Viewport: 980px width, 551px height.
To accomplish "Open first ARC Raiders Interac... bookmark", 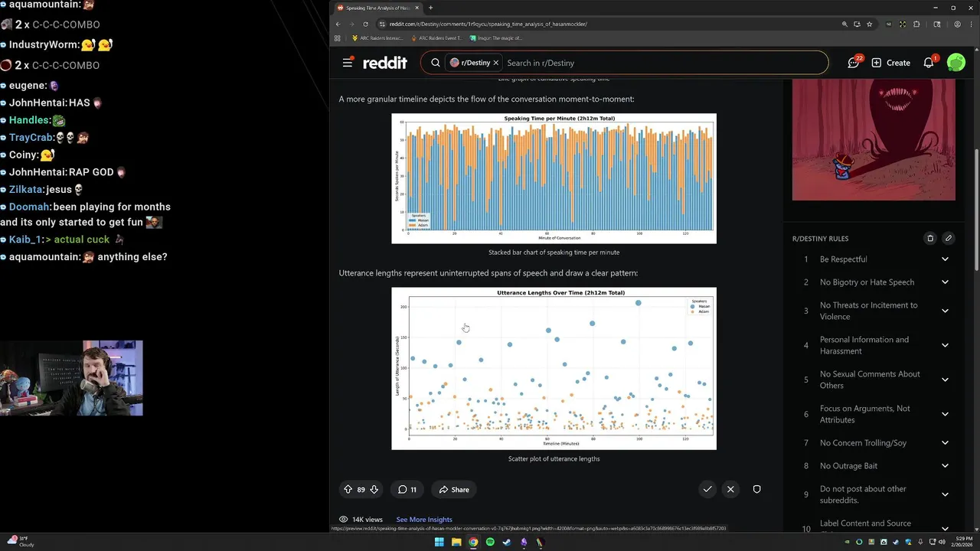I will [x=377, y=37].
